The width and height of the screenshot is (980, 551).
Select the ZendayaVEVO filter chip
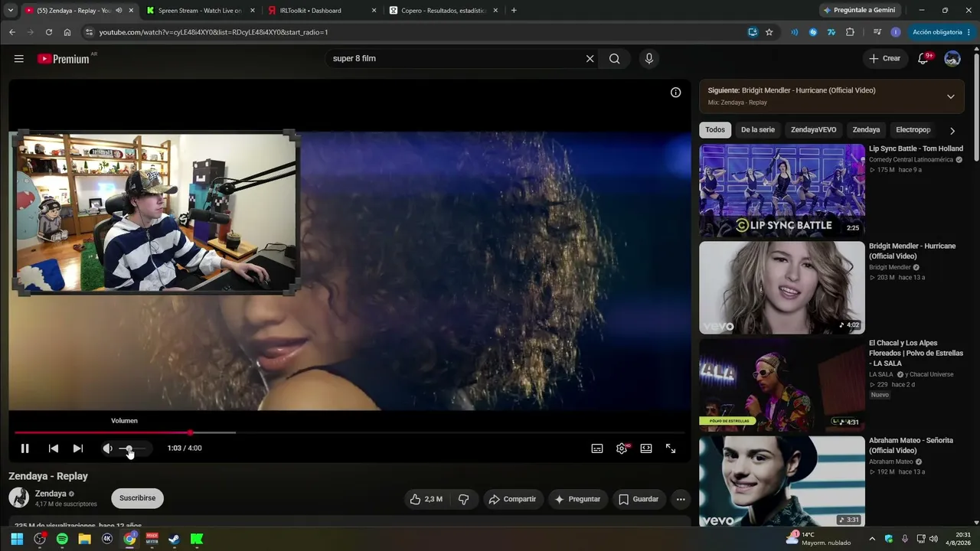click(814, 130)
